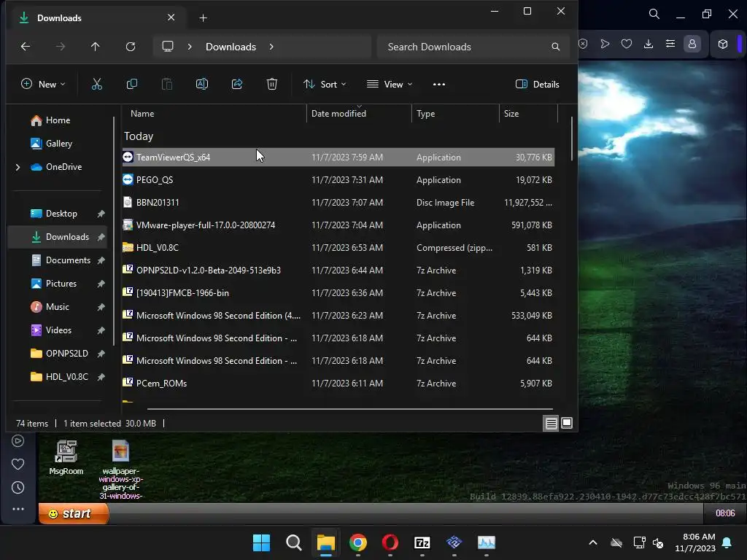Click the XP-style start button
747x560 pixels.
click(74, 513)
